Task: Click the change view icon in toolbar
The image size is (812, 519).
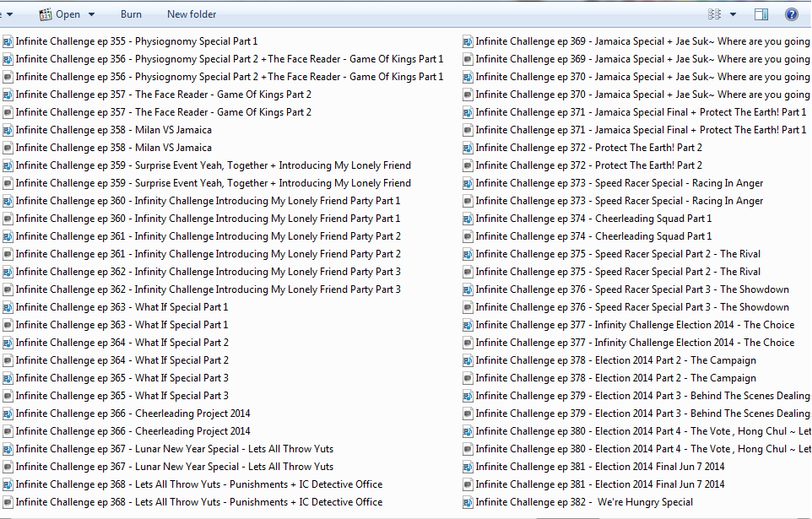Action: point(715,14)
